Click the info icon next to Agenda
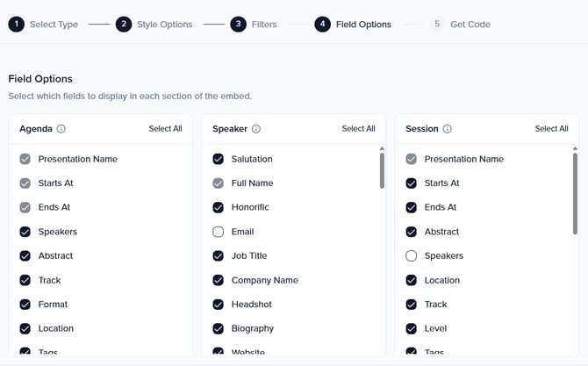The height and width of the screenshot is (366, 588). [x=61, y=129]
